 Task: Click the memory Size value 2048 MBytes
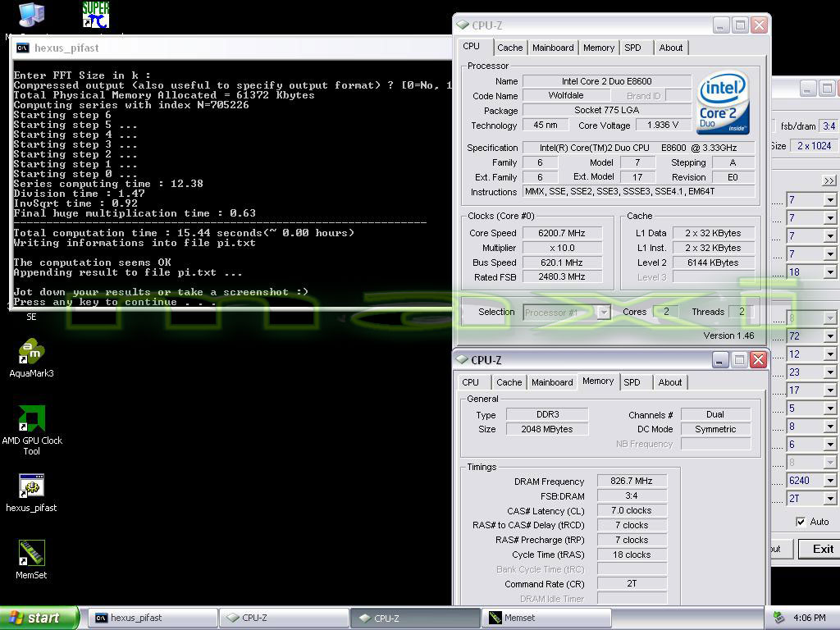point(547,429)
